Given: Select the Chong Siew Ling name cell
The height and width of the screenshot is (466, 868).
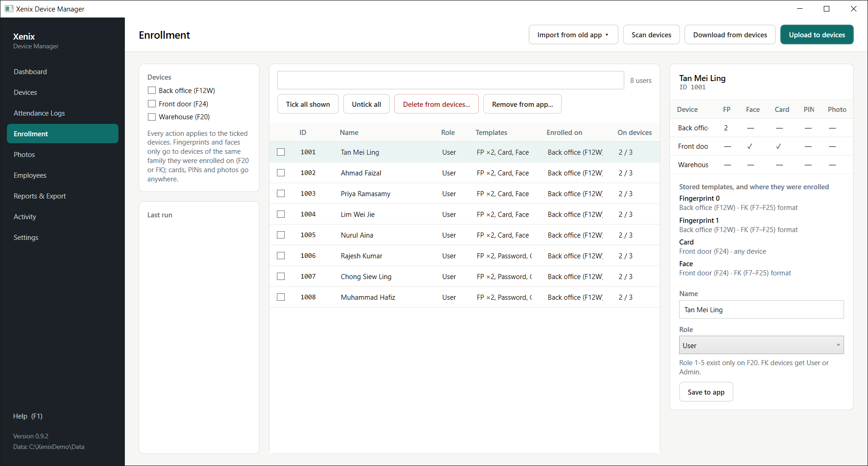Looking at the screenshot, I should click(x=366, y=276).
